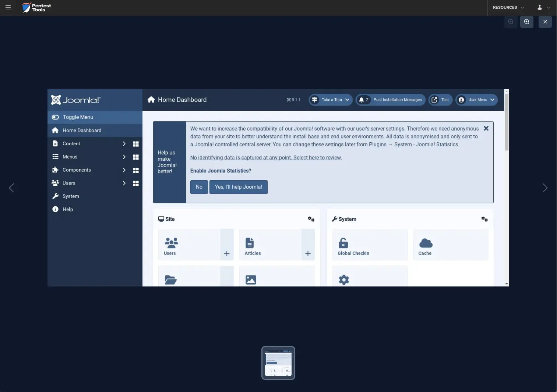Open System in the sidebar

click(x=95, y=196)
